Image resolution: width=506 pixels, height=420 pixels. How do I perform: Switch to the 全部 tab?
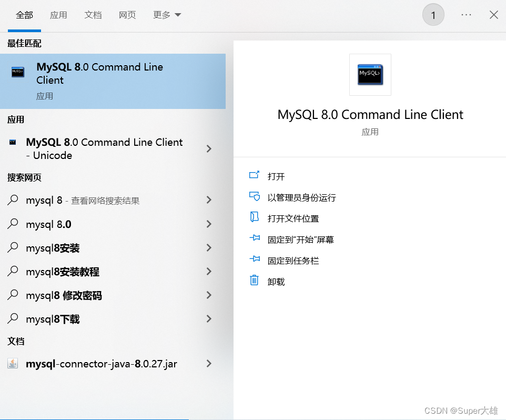24,15
